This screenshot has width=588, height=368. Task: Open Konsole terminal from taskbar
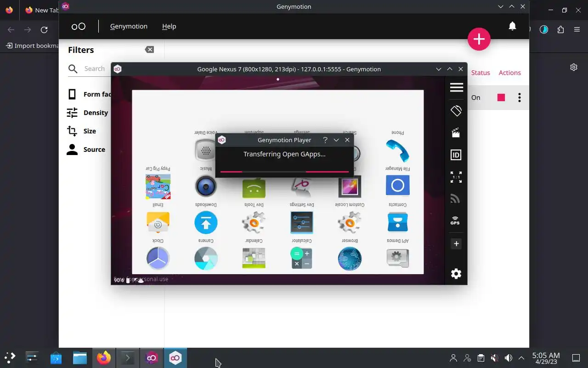tap(128, 357)
